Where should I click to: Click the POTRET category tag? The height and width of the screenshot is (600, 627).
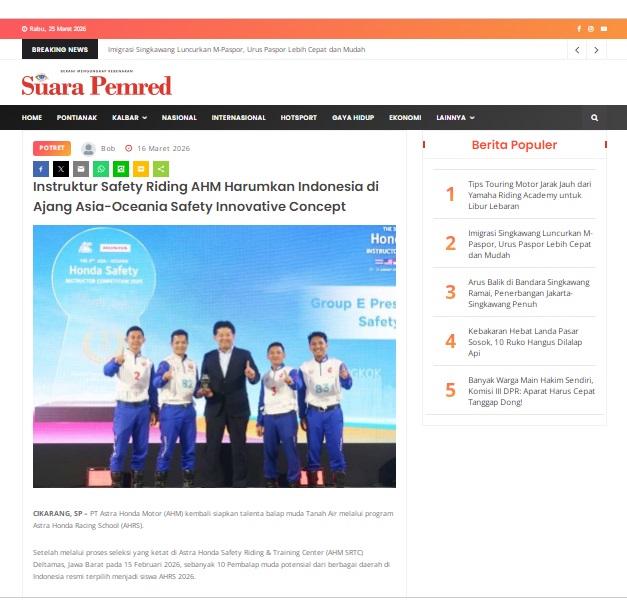coord(52,148)
